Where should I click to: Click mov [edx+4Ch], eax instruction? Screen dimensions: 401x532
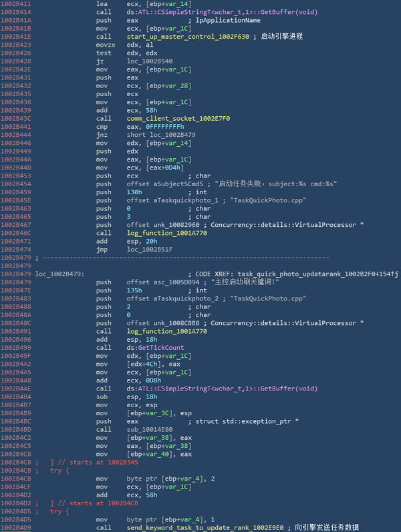pyautogui.click(x=138, y=364)
